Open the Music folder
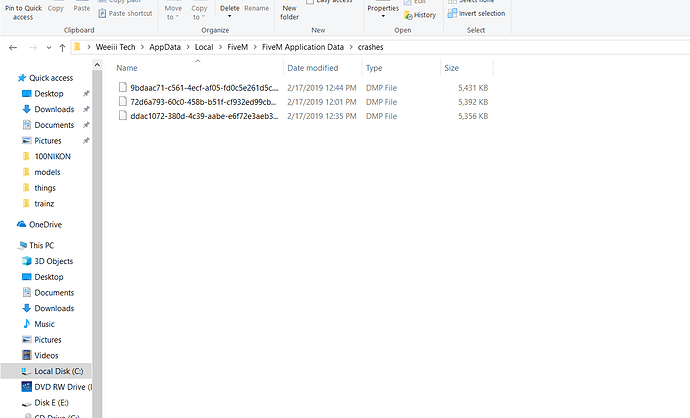The height and width of the screenshot is (418, 690). click(44, 324)
